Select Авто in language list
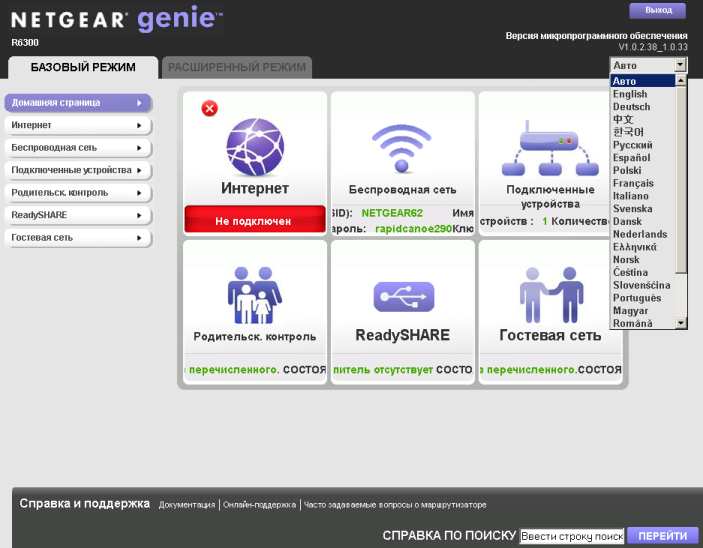This screenshot has height=548, width=703. click(643, 81)
